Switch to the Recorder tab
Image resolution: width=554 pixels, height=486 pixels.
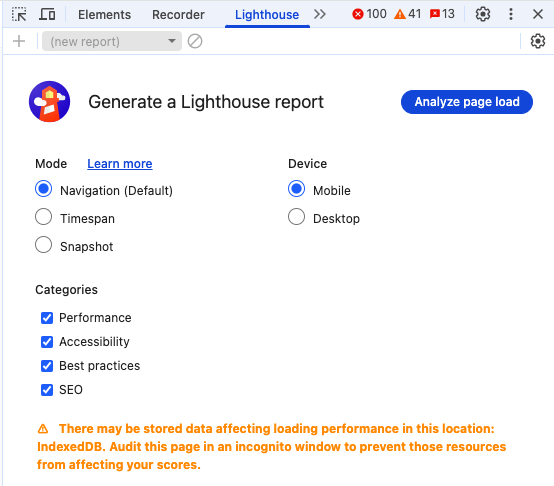click(x=178, y=14)
